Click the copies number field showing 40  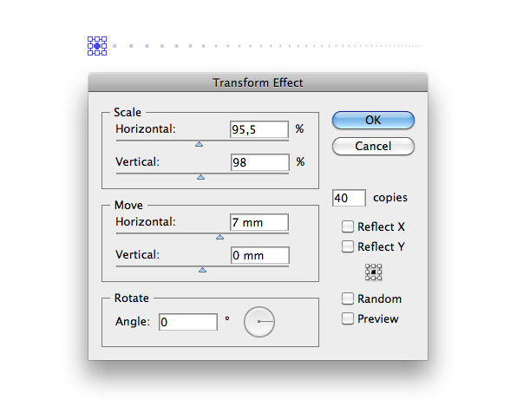(349, 198)
